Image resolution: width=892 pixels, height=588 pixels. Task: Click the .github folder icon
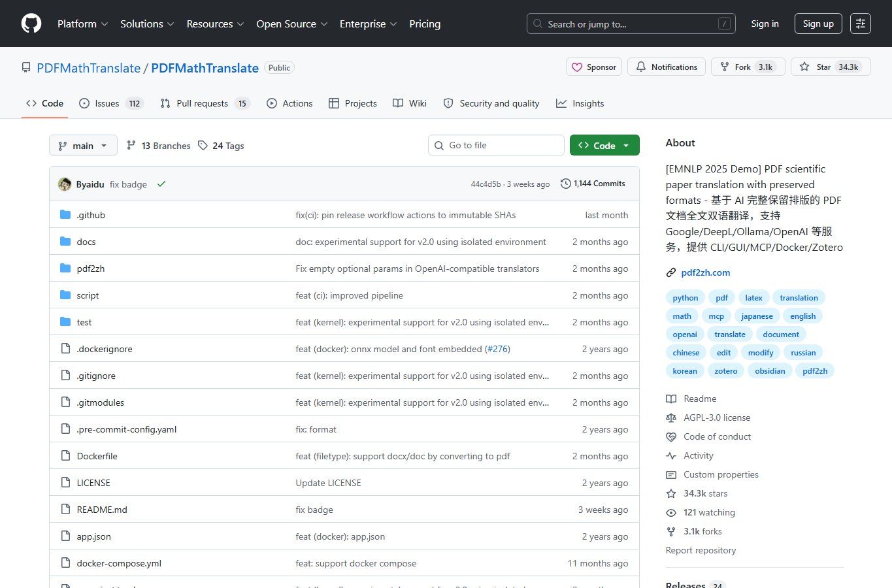tap(65, 215)
